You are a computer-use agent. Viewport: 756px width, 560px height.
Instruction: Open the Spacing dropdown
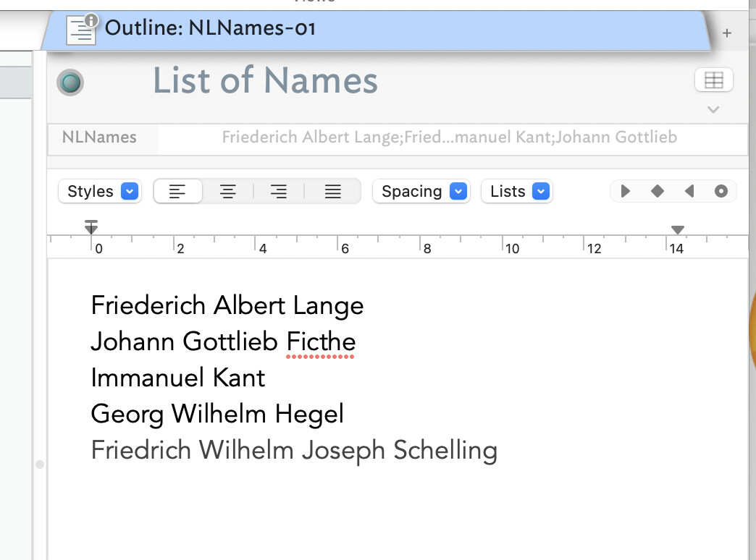coord(421,191)
